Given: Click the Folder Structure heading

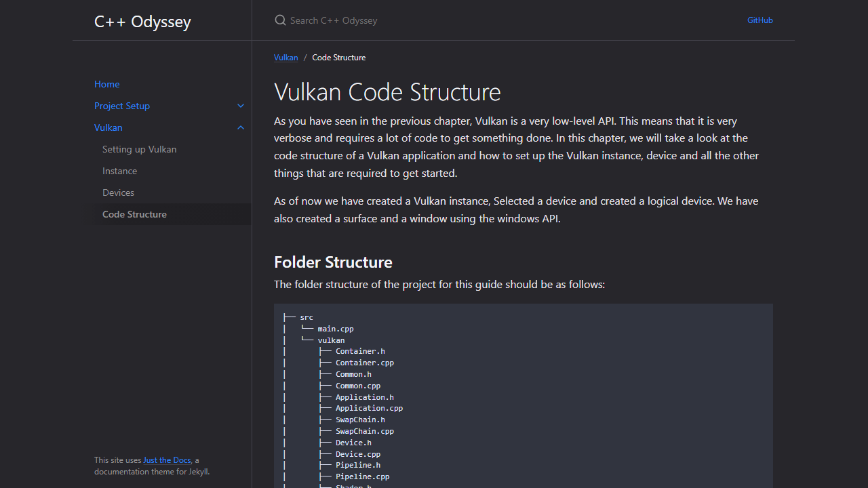Looking at the screenshot, I should pyautogui.click(x=333, y=262).
